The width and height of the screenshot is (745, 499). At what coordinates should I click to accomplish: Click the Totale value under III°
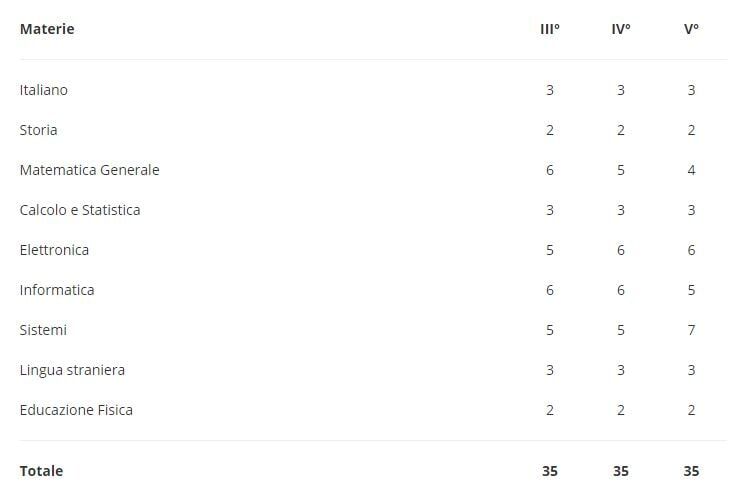click(x=550, y=471)
